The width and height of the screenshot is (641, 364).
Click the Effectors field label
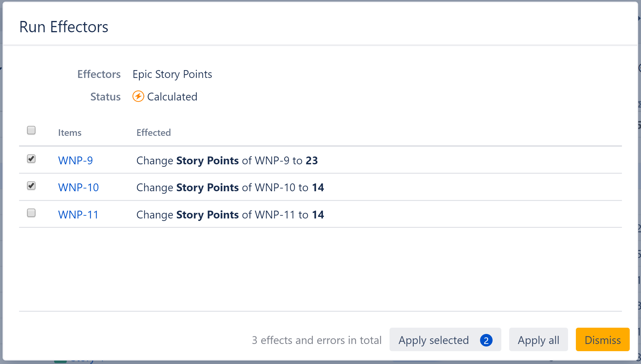click(x=99, y=74)
